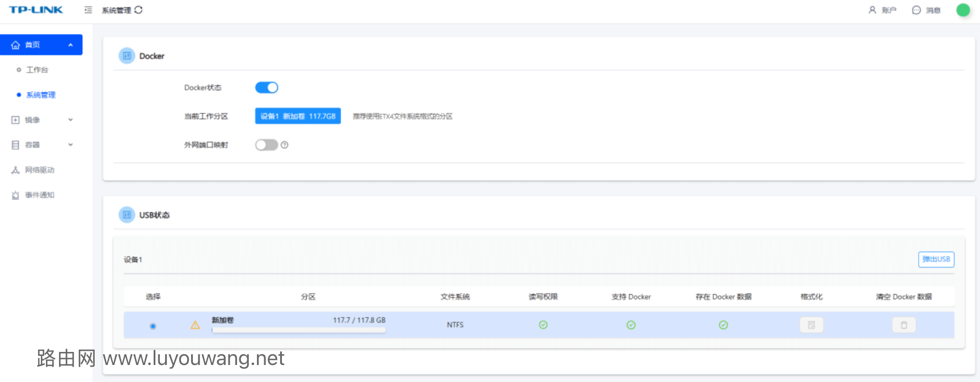Click the 当前工作分区 label

pyautogui.click(x=206, y=116)
